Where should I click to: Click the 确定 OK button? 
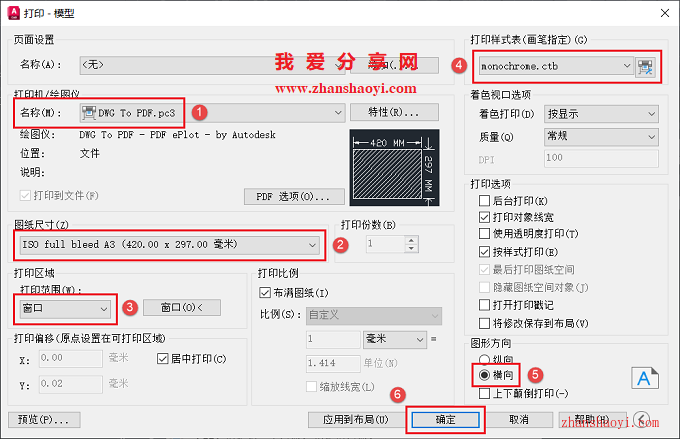[x=445, y=419]
